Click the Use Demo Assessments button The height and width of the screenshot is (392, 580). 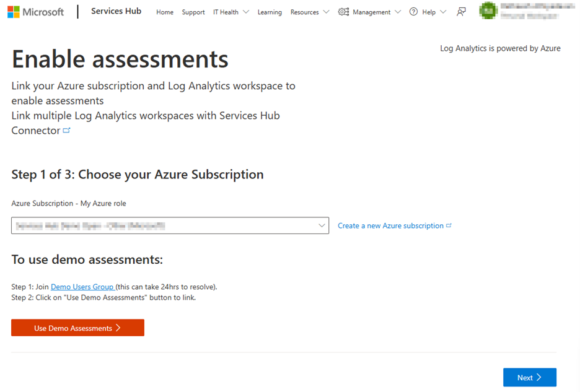click(x=77, y=328)
